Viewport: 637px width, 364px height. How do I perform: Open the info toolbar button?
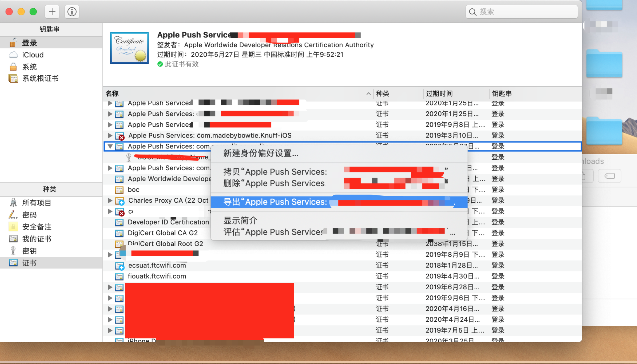tap(72, 12)
